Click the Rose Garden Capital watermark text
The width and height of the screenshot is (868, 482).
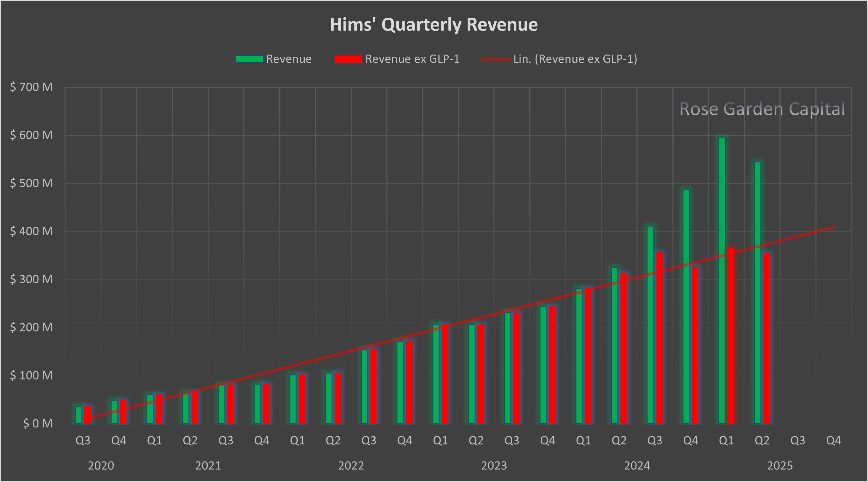click(762, 109)
